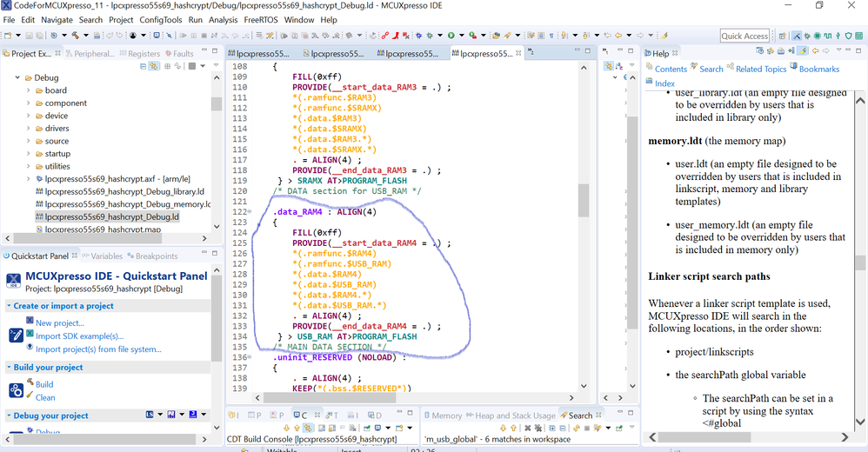Click the green Run toolbar icon
868x452 pixels.
pyautogui.click(x=451, y=36)
